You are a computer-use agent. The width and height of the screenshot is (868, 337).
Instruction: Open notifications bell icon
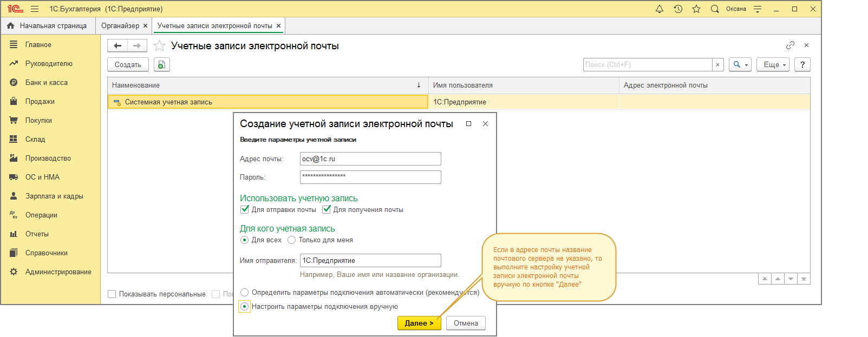[x=660, y=9]
